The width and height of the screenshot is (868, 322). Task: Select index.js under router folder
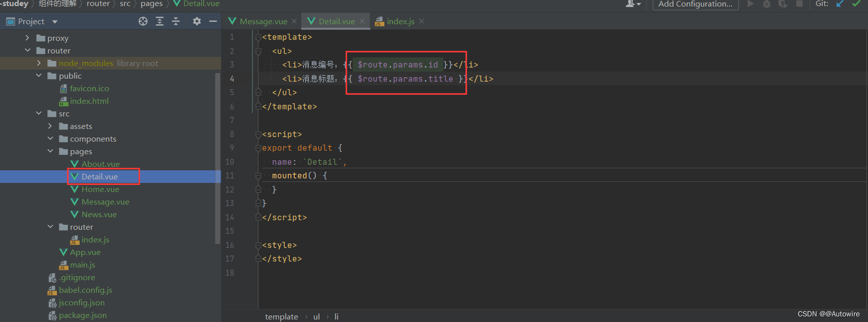95,240
